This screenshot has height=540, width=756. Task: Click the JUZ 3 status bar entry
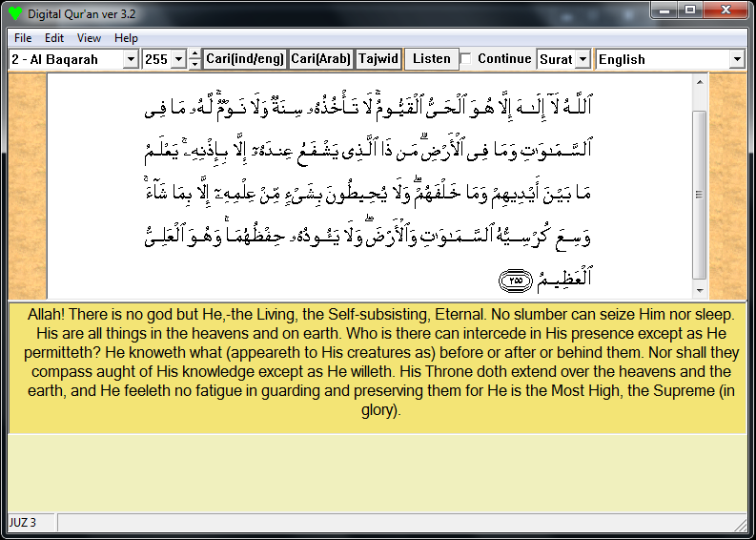[23, 523]
